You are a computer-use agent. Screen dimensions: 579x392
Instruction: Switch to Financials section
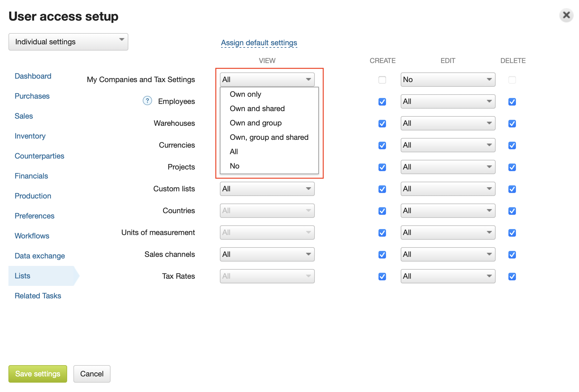click(31, 176)
